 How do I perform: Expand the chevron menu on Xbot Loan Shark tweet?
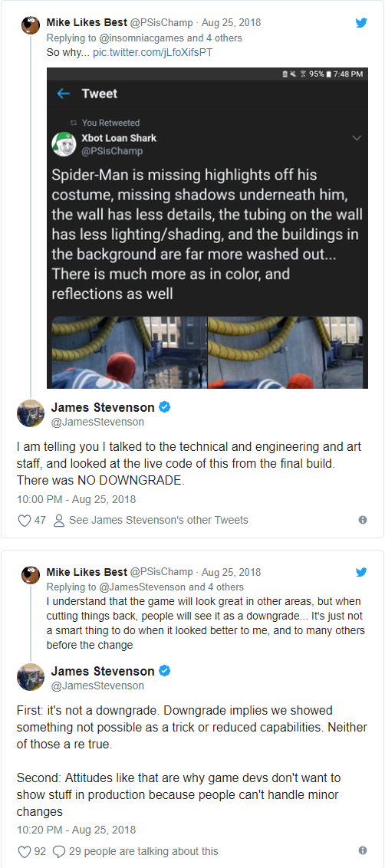pyautogui.click(x=356, y=138)
